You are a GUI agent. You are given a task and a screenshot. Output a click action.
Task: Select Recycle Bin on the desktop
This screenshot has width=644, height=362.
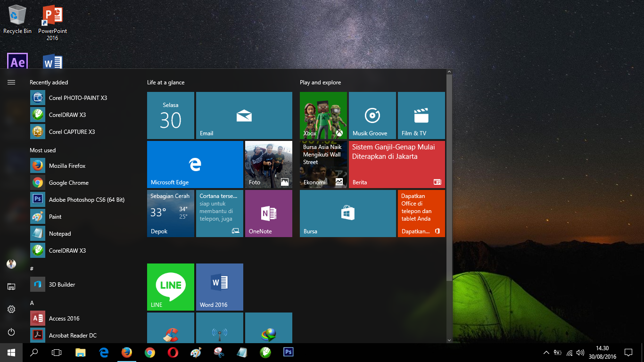(x=17, y=19)
